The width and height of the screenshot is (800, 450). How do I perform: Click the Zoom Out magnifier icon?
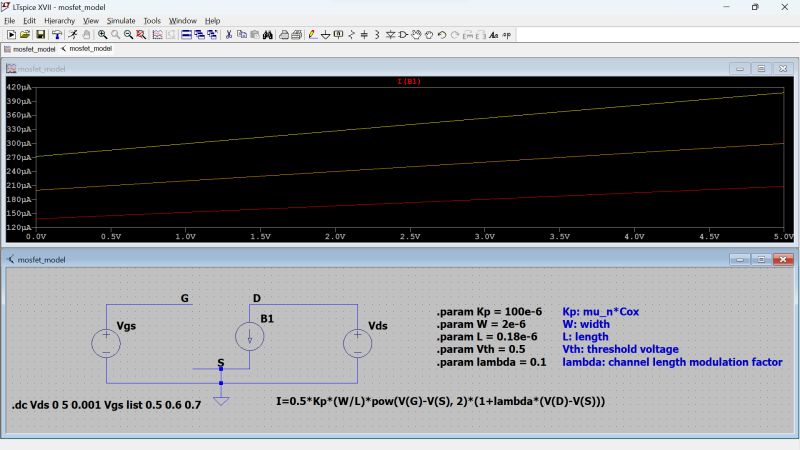[x=128, y=35]
